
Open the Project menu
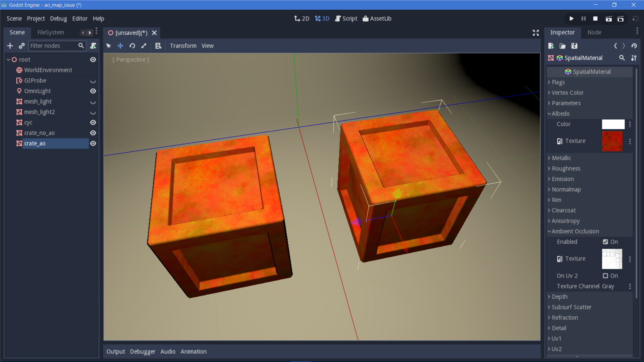click(36, 18)
